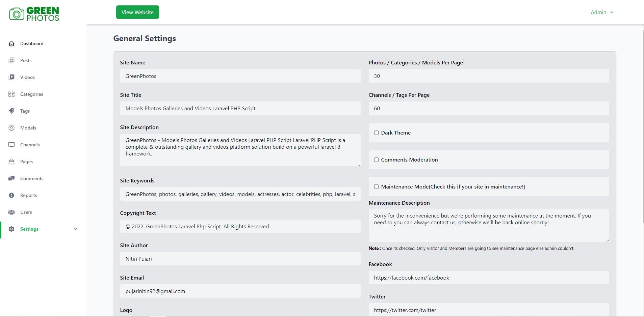Image resolution: width=644 pixels, height=317 pixels.
Task: Open Models via the person icon
Action: 11,128
